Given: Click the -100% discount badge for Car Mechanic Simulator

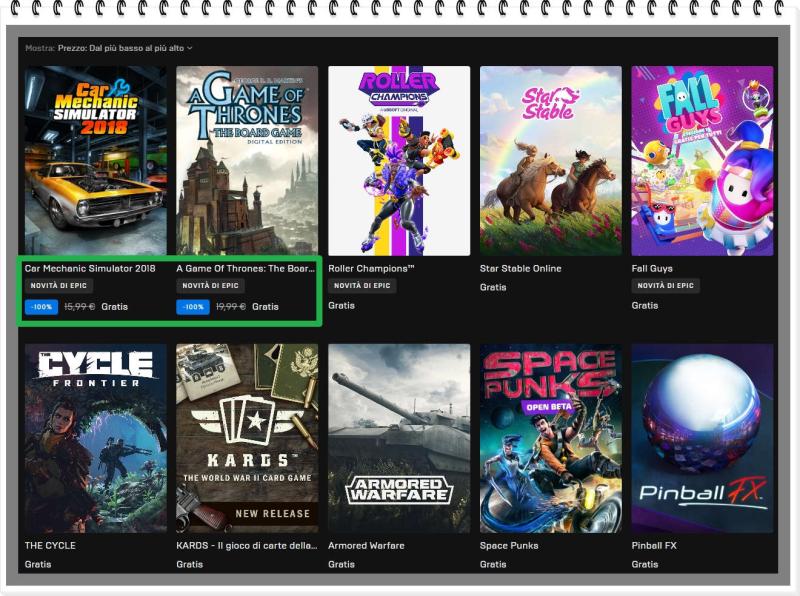Looking at the screenshot, I should (41, 307).
